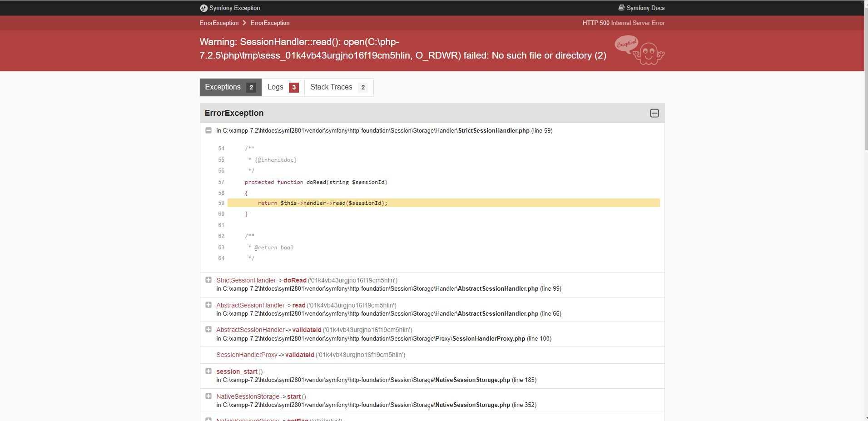Select the Exceptions tab
Image resolution: width=868 pixels, height=421 pixels.
(223, 87)
